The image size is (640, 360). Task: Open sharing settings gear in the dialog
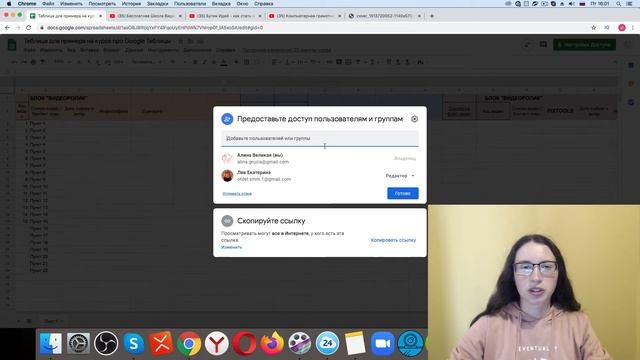414,119
